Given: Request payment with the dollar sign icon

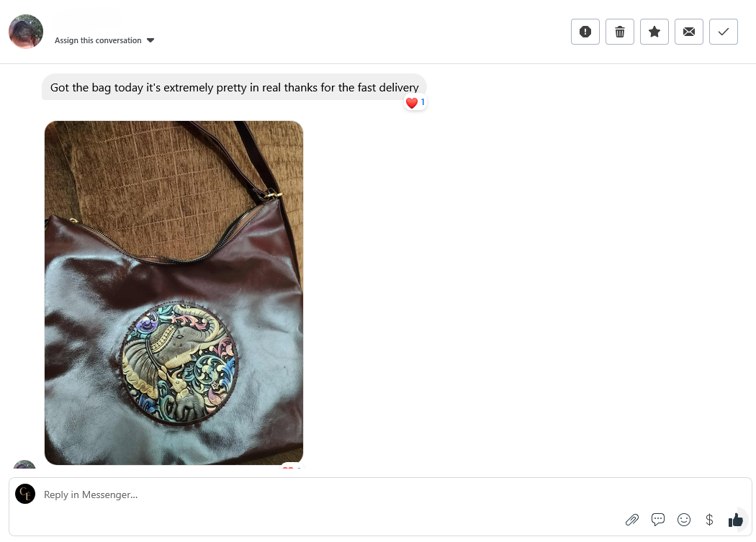Looking at the screenshot, I should 709,520.
